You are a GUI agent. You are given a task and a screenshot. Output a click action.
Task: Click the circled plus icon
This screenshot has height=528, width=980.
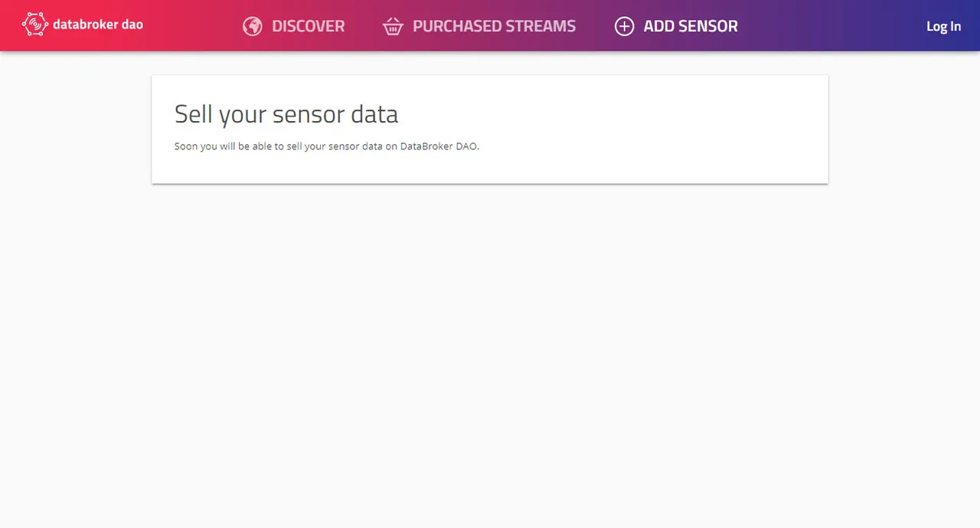point(625,27)
